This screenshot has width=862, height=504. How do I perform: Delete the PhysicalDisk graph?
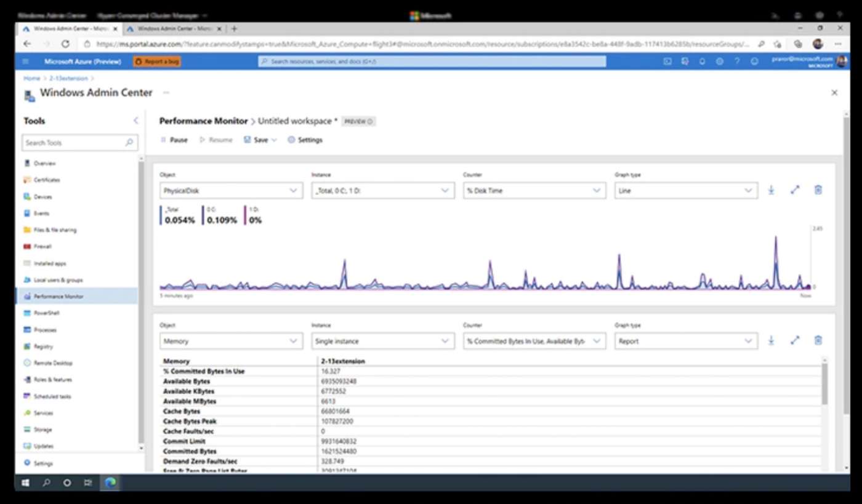pos(818,191)
